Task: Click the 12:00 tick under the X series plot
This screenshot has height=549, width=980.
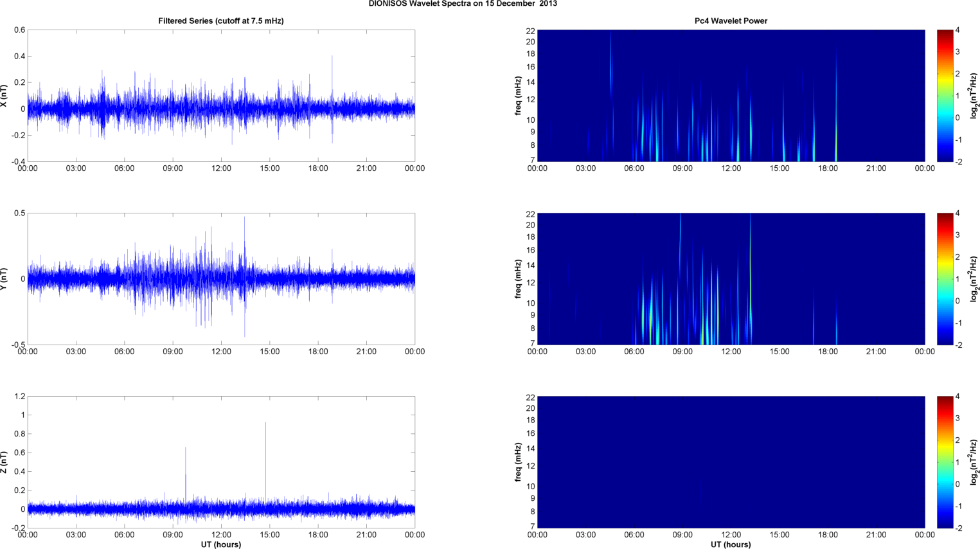Action: (x=221, y=168)
